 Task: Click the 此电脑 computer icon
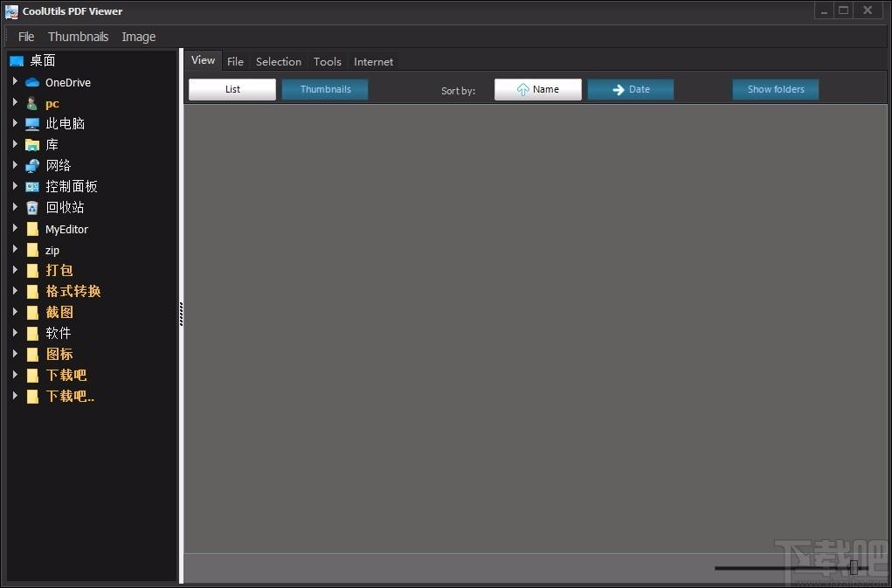click(x=32, y=124)
